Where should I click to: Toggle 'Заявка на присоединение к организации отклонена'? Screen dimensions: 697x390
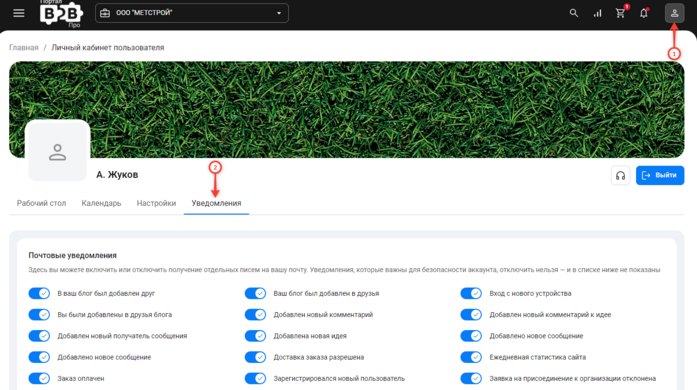471,378
